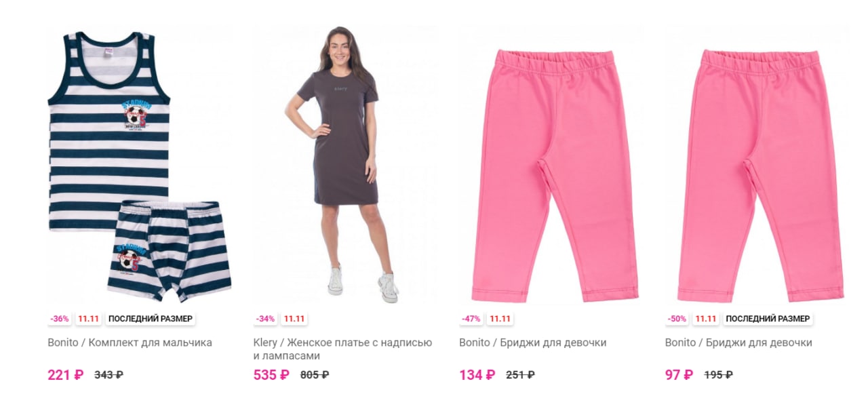Click the 535 ₽ price
Image resolution: width=868 pixels, height=405 pixels.
pos(271,374)
